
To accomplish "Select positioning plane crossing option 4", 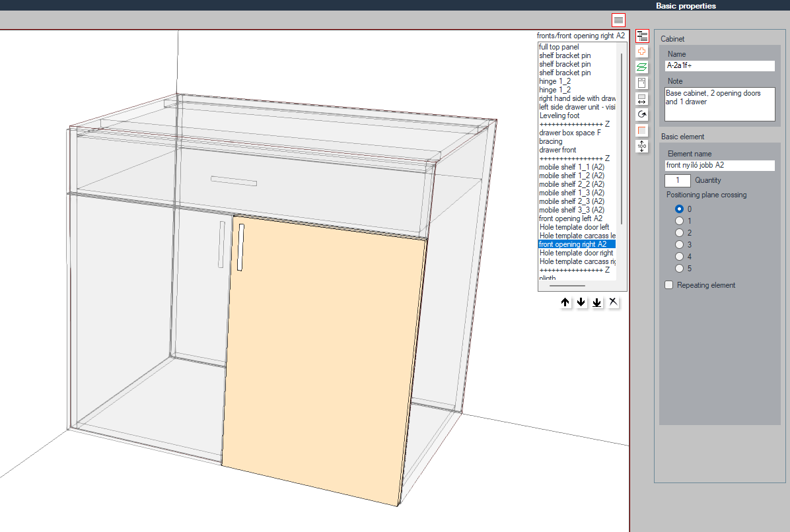I will click(679, 257).
